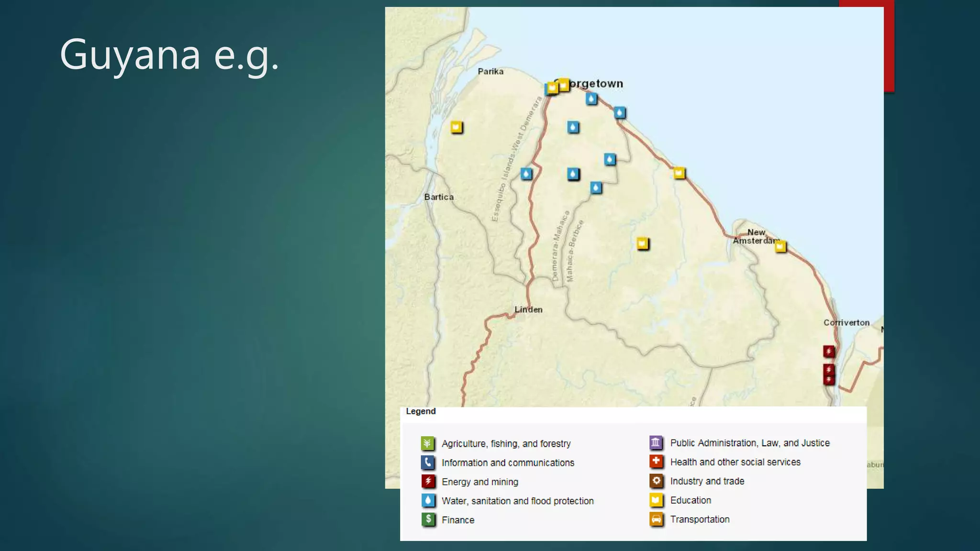This screenshot has height=551, width=980.
Task: Click the Information and communications phone icon
Action: (x=428, y=463)
